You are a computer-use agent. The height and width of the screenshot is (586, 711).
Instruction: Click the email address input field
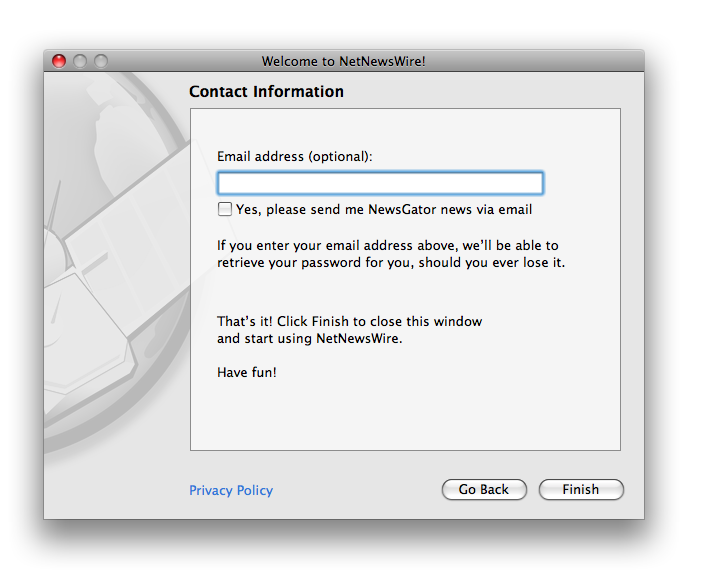(x=380, y=183)
